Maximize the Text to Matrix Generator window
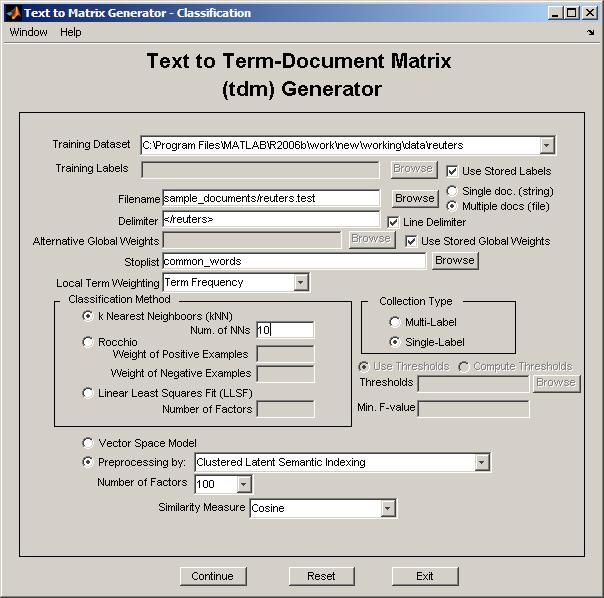Screen dimensions: 604x598 (572, 13)
